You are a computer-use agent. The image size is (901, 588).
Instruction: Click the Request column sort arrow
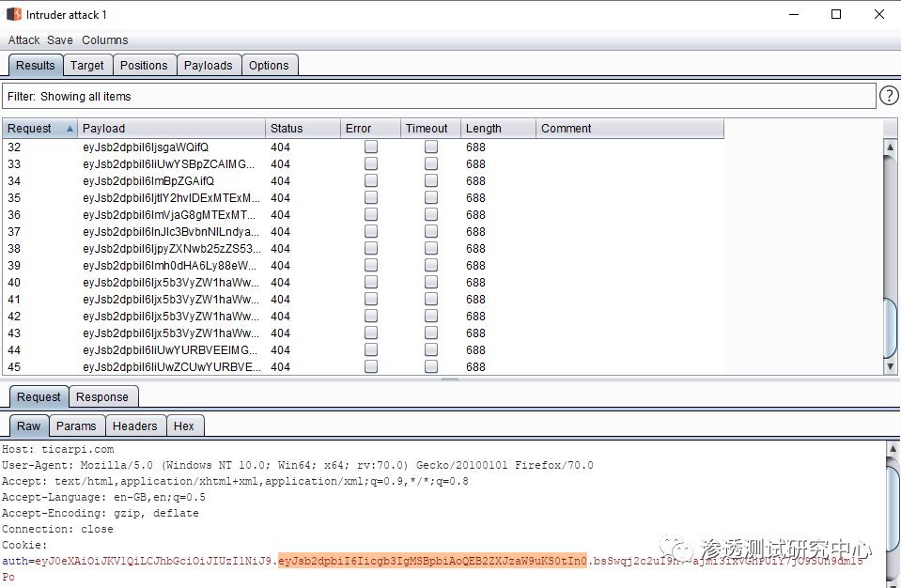tap(70, 129)
